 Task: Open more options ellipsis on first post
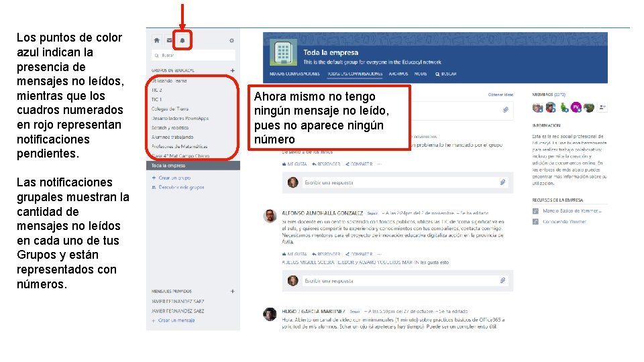click(380, 164)
